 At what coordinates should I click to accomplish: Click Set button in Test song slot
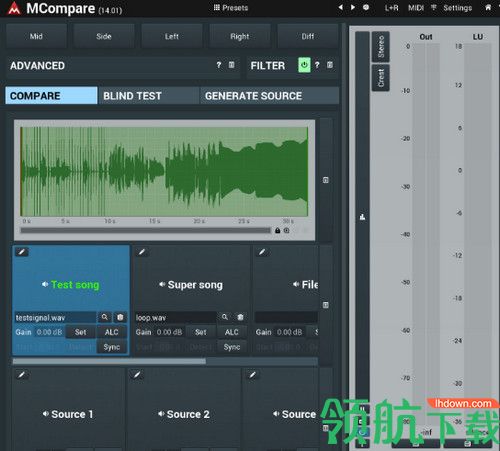pyautogui.click(x=80, y=332)
